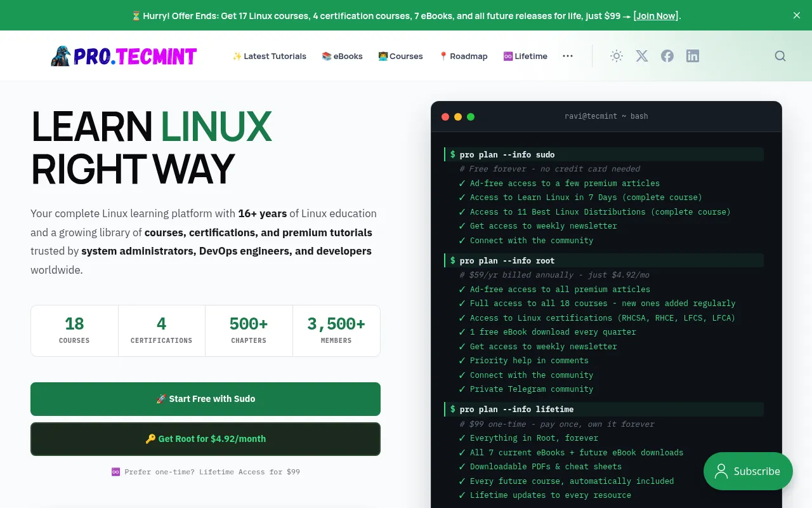Viewport: 812px width, 508px height.
Task: Open Lifetime Access for $99 link
Action: pos(206,472)
